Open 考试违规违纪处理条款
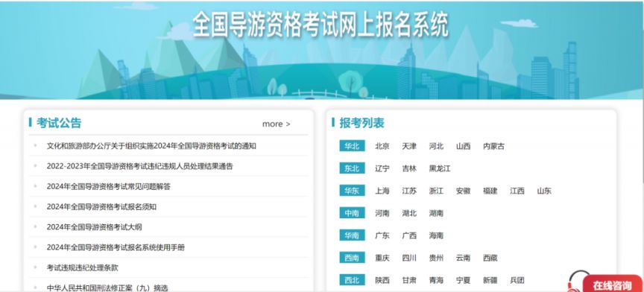 (x=82, y=267)
